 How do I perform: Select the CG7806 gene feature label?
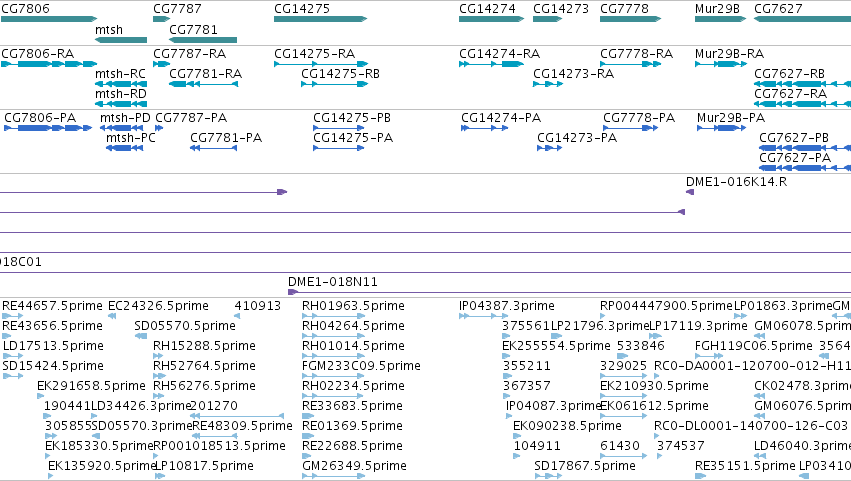(x=25, y=9)
